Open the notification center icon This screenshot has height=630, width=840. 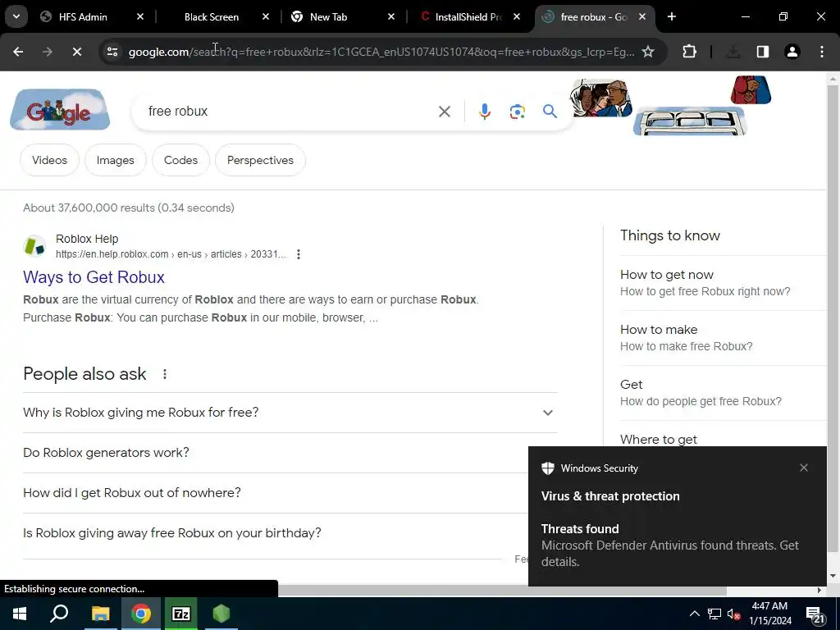(x=816, y=615)
